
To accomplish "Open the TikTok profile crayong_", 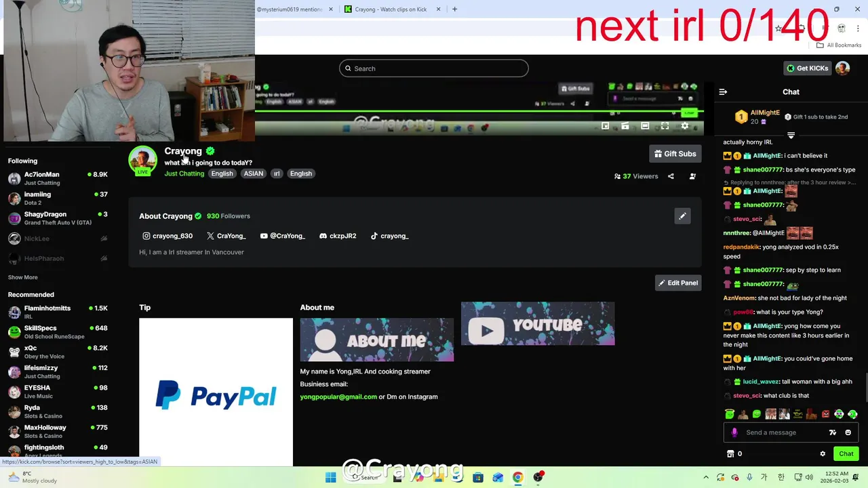I will (389, 236).
